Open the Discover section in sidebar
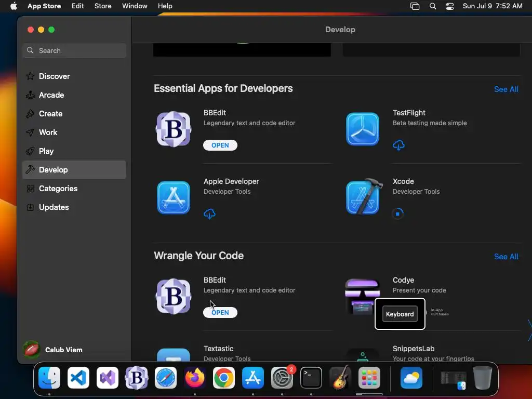The height and width of the screenshot is (399, 532). (x=74, y=76)
